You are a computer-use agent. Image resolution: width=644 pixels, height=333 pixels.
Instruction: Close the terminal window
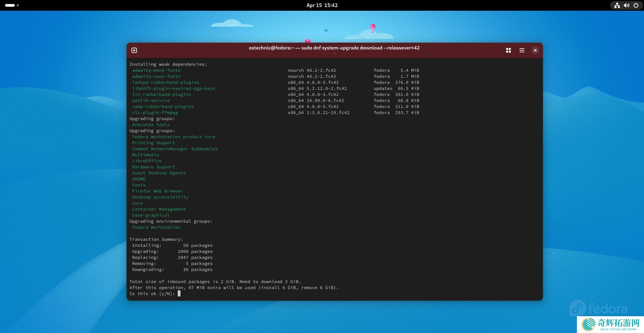click(x=535, y=50)
